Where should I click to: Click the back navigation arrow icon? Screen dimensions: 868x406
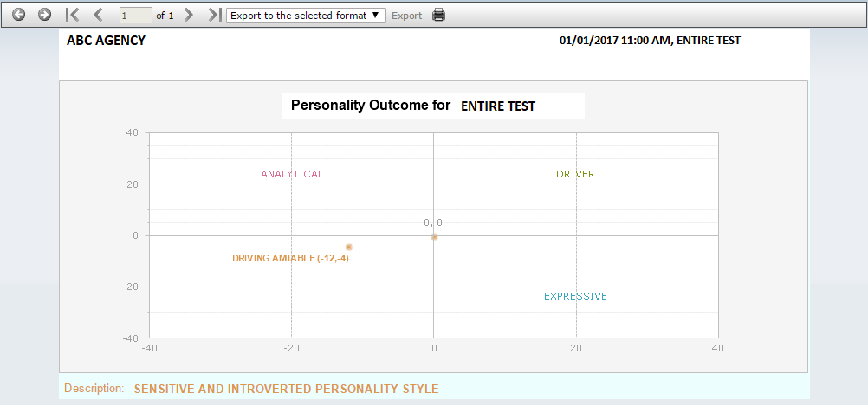(19, 15)
